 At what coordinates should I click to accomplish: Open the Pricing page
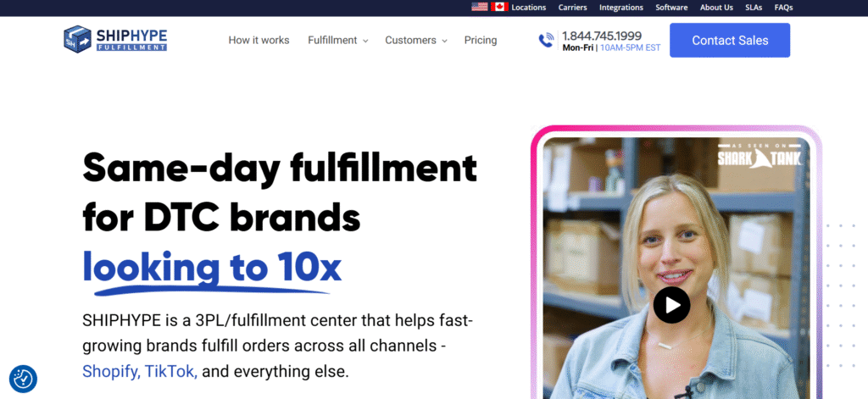point(481,41)
